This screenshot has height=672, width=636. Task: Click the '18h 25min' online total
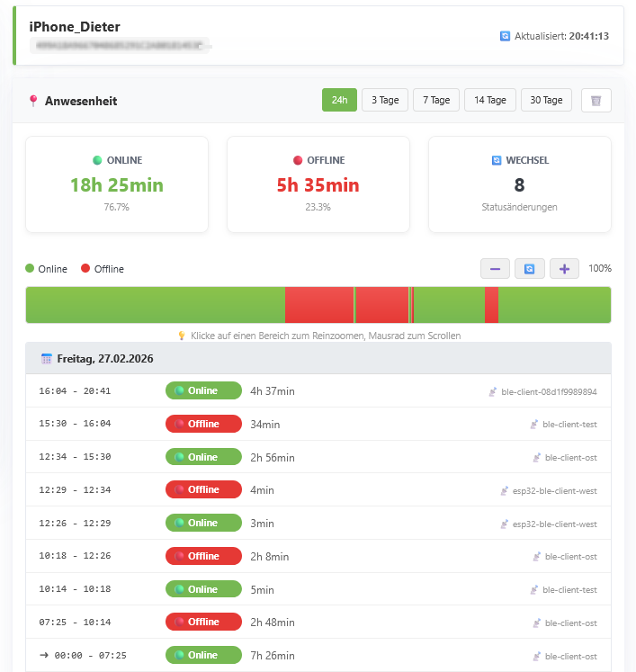(x=117, y=185)
